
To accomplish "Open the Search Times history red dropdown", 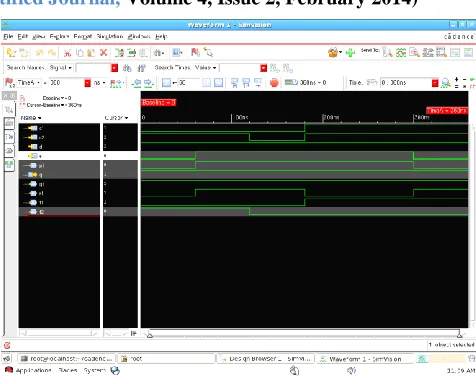I will click(x=264, y=68).
